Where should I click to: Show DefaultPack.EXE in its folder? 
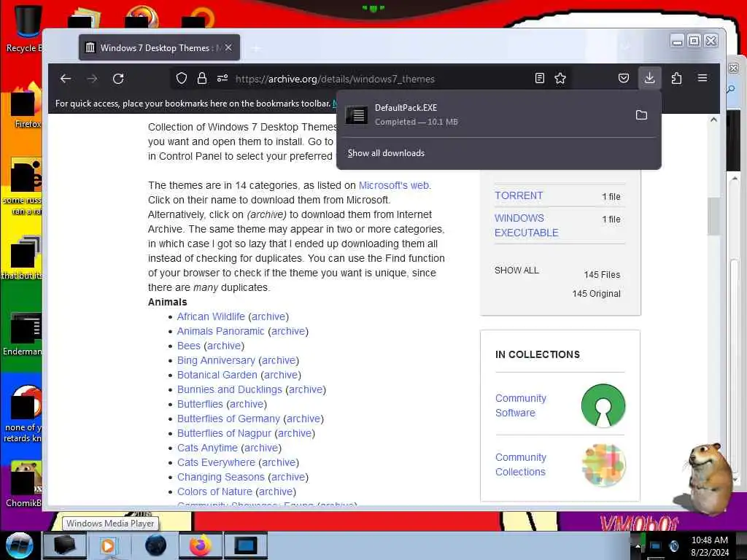pos(641,114)
